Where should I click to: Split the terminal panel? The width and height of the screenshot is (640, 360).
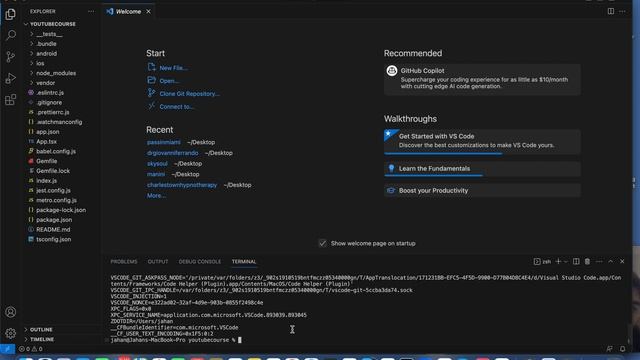(576, 261)
